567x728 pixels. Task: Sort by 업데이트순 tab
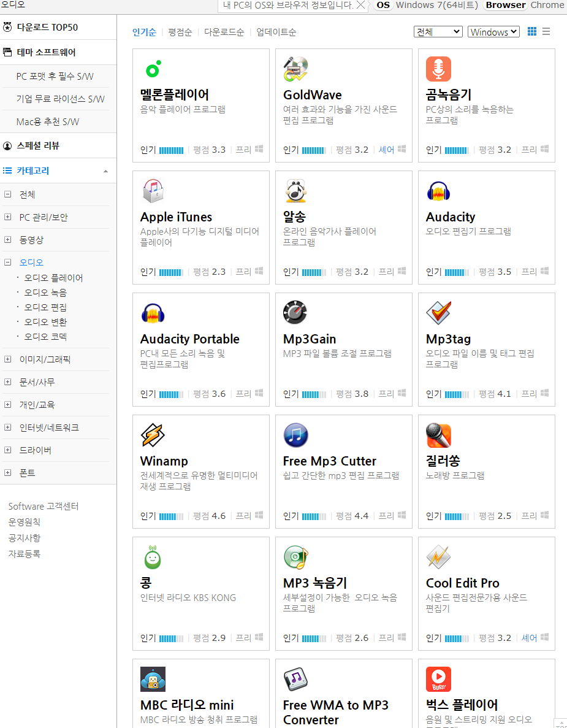tap(276, 32)
